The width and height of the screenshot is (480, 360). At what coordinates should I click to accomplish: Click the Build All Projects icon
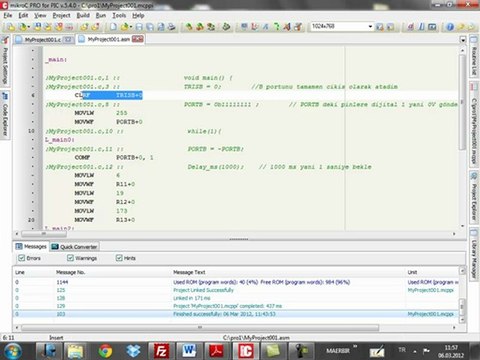[x=200, y=27]
